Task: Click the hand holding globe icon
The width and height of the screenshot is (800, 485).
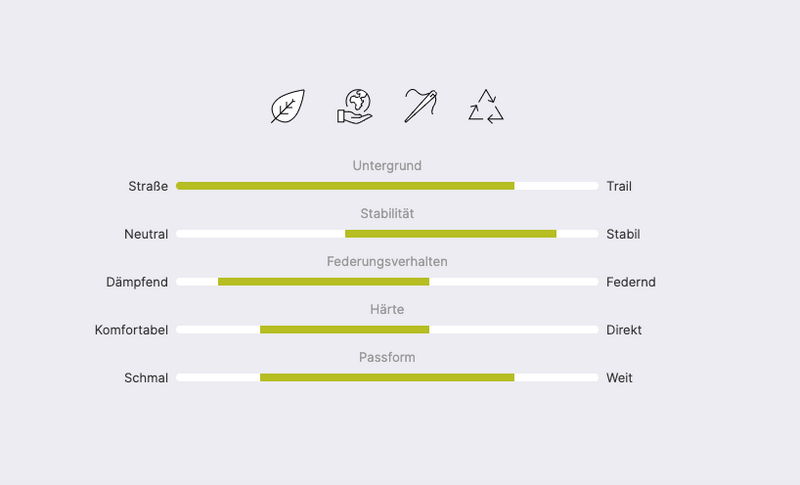Action: point(354,106)
